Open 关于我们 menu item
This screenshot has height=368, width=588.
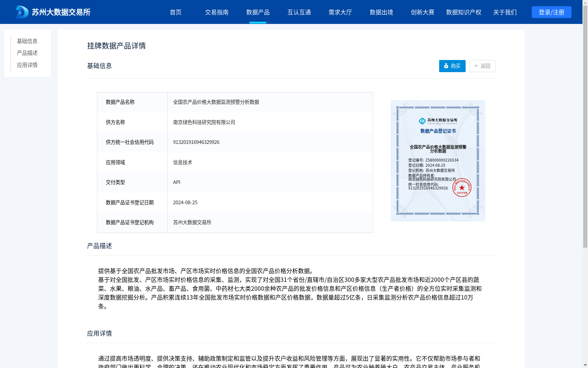click(505, 12)
